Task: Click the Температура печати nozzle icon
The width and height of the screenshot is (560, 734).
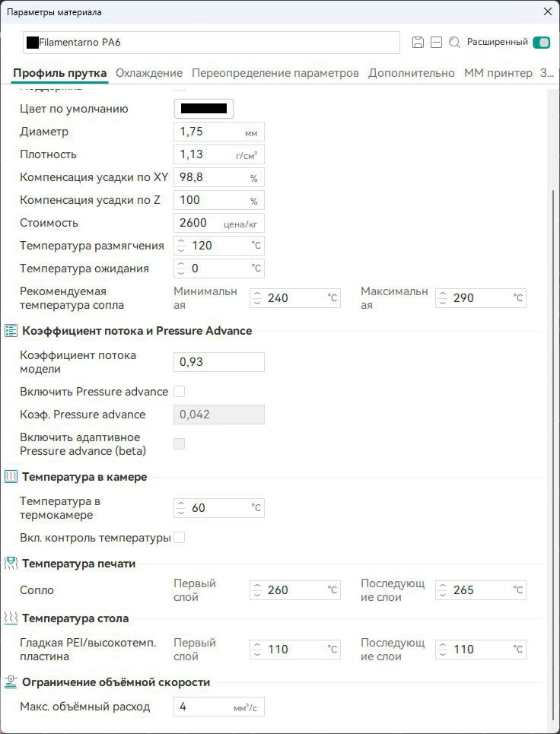Action: 11,564
